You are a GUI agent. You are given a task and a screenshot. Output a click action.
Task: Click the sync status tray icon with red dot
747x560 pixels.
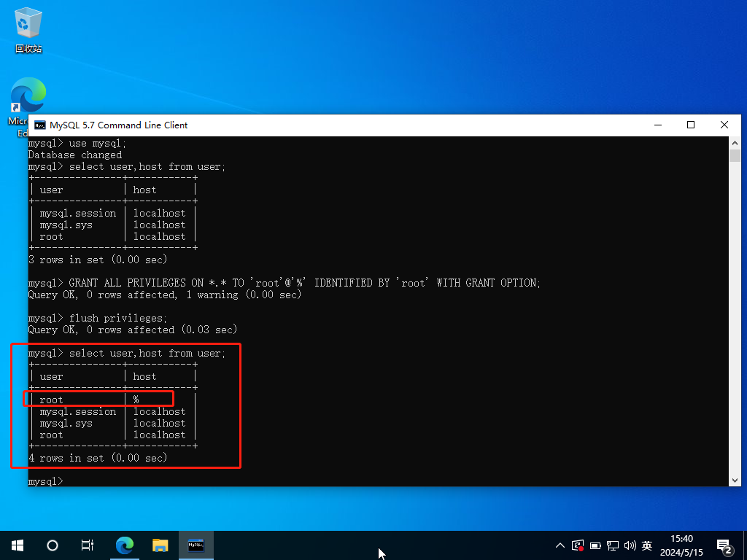click(578, 545)
